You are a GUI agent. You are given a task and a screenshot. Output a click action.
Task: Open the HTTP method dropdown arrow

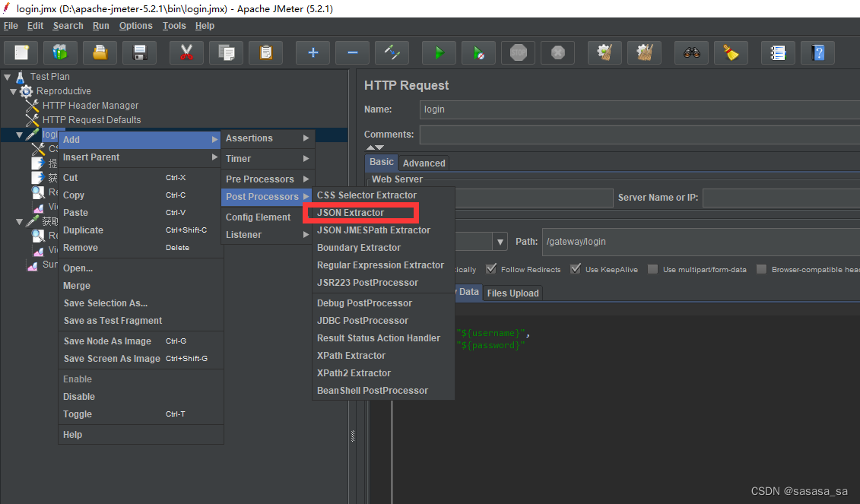pyautogui.click(x=500, y=242)
